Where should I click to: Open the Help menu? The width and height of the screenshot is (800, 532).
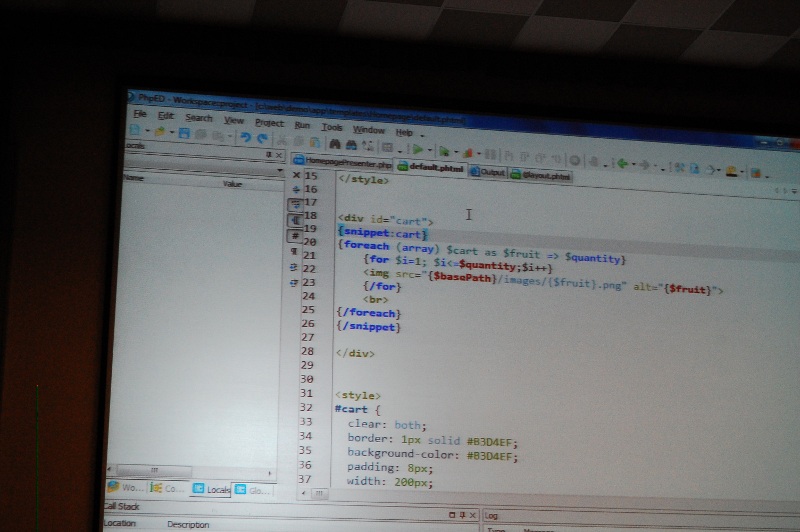point(404,132)
